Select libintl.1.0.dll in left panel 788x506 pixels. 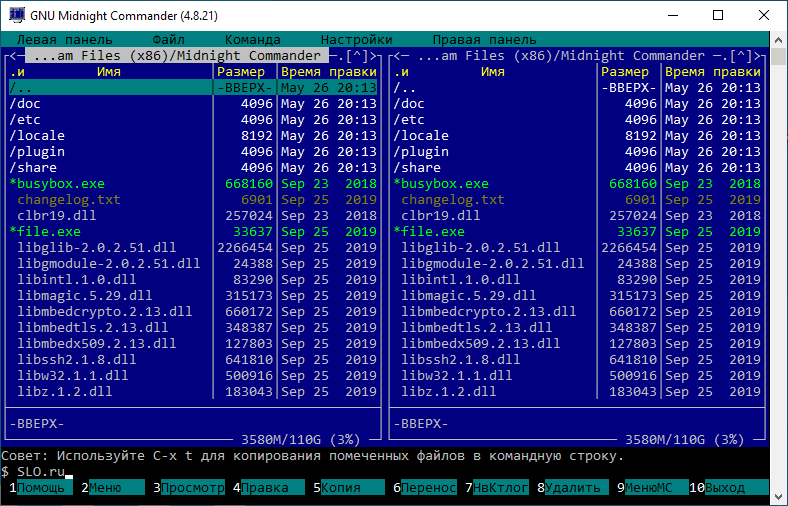[x=193, y=280]
